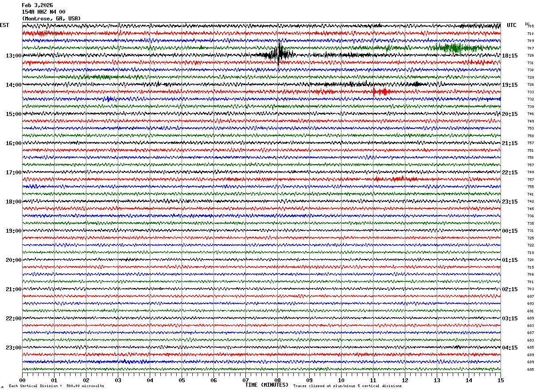536x392 pixels.
Task: Click the 17:00 EST row label
Action: point(14,173)
